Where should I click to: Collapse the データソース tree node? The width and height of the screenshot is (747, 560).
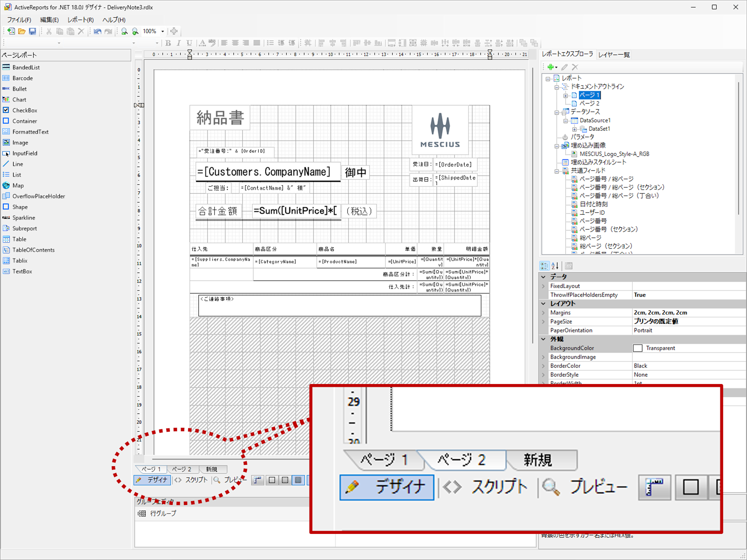(557, 112)
